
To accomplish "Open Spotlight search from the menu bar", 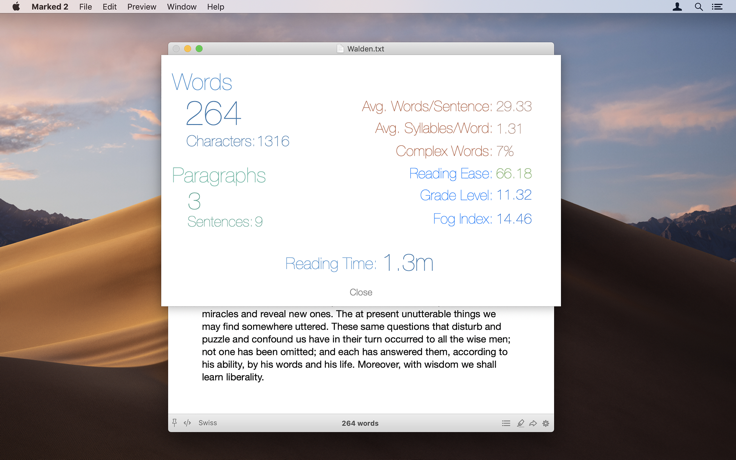I will coord(698,7).
